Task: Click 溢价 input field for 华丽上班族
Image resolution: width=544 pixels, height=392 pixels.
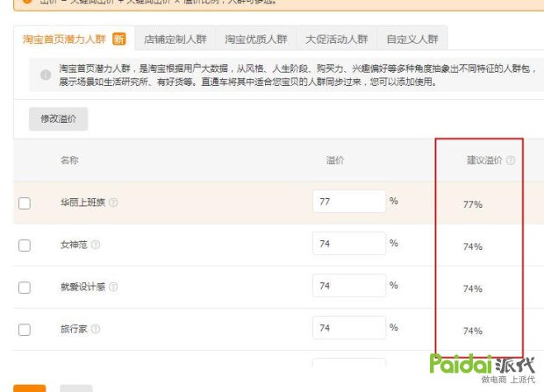Action: pyautogui.click(x=349, y=201)
